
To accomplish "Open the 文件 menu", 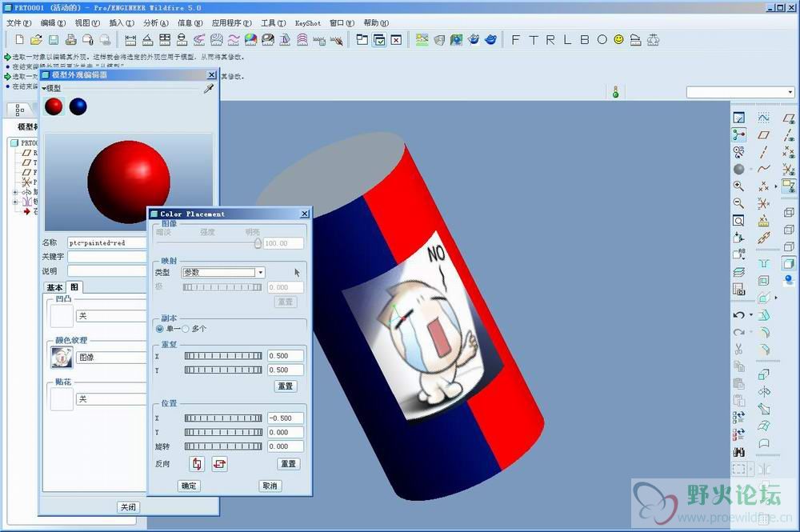I will [x=18, y=23].
